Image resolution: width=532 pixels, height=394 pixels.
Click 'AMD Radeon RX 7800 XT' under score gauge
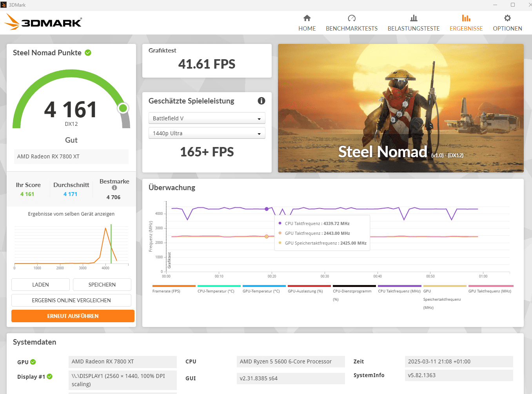tap(71, 156)
